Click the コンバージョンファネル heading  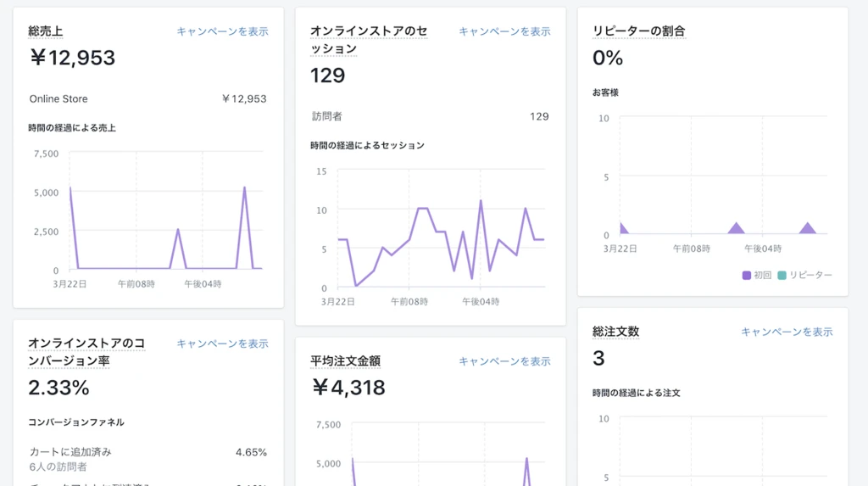[76, 422]
